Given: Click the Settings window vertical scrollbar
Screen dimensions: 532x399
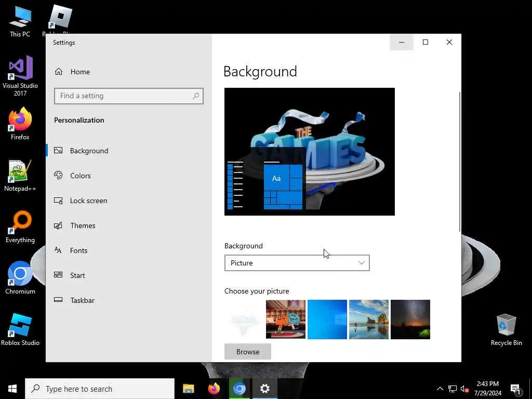Looking at the screenshot, I should point(460,162).
